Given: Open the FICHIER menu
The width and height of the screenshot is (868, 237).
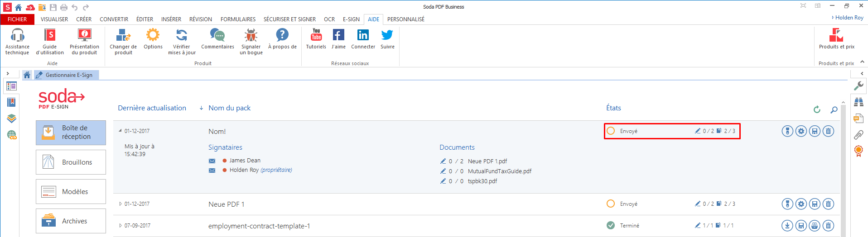Looking at the screenshot, I should (17, 19).
